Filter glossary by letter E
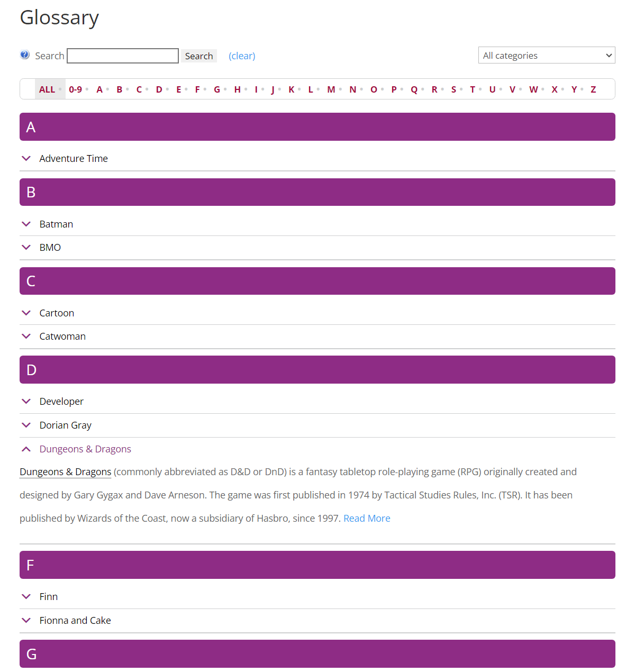The height and width of the screenshot is (672, 635). [179, 89]
